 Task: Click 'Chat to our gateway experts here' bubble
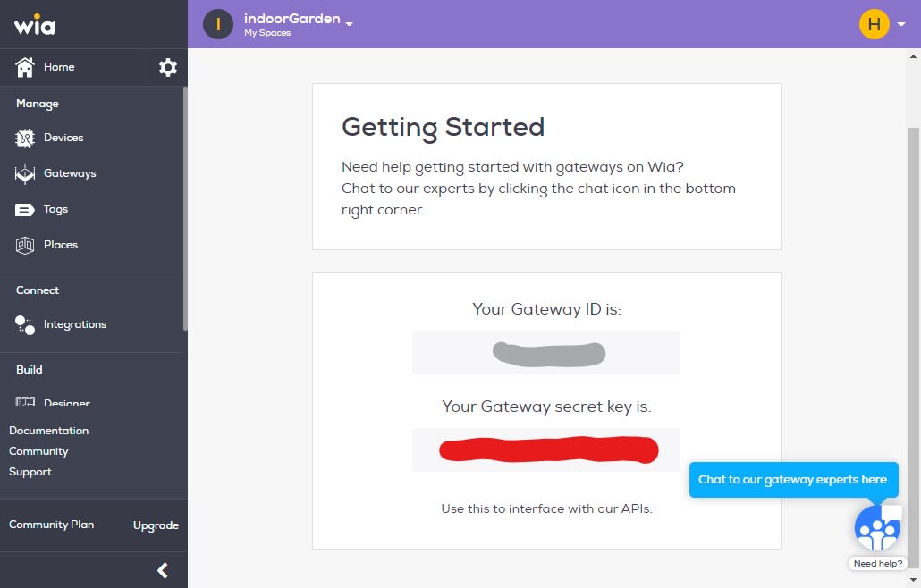[x=793, y=480]
